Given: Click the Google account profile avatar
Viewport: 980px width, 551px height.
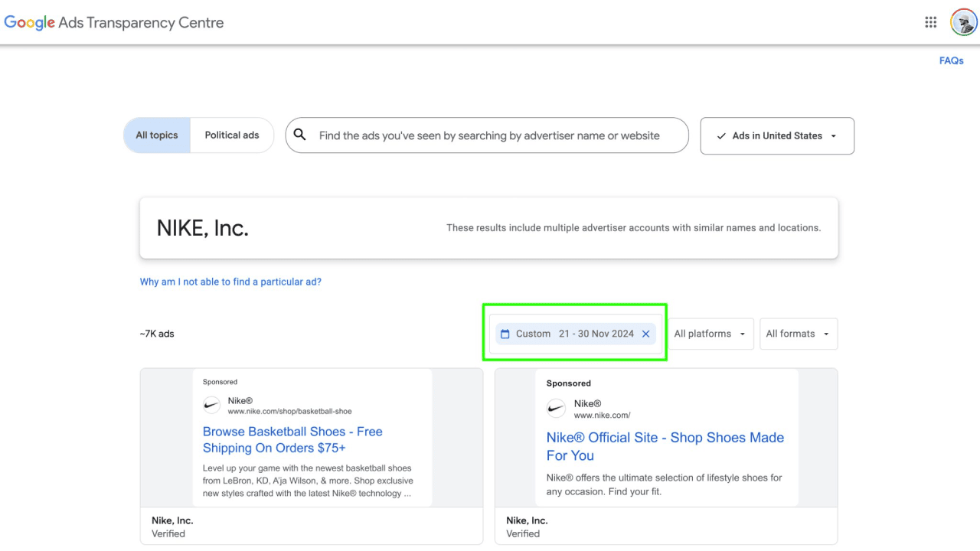Looking at the screenshot, I should [962, 22].
